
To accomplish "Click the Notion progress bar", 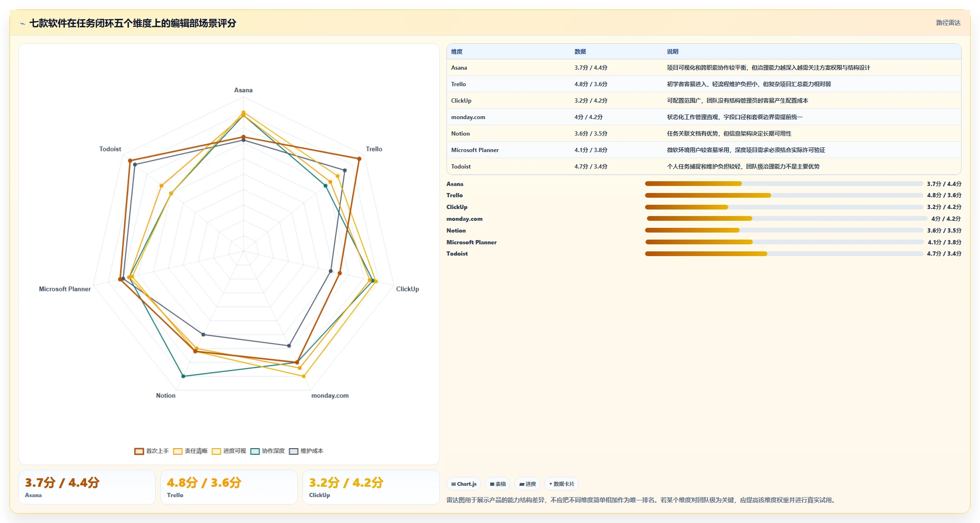I will [x=784, y=230].
